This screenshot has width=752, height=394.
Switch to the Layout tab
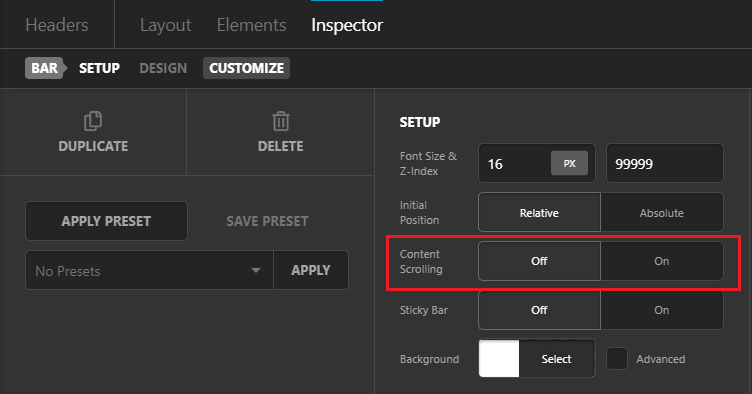click(165, 25)
